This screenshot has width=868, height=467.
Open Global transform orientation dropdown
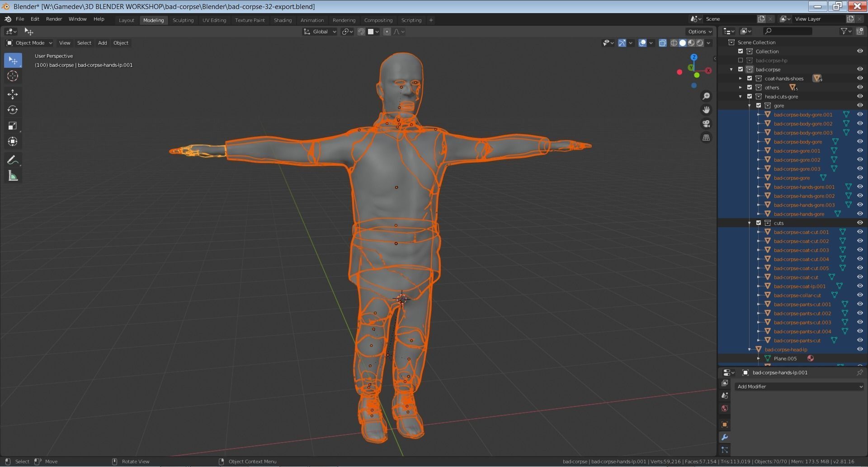[320, 32]
